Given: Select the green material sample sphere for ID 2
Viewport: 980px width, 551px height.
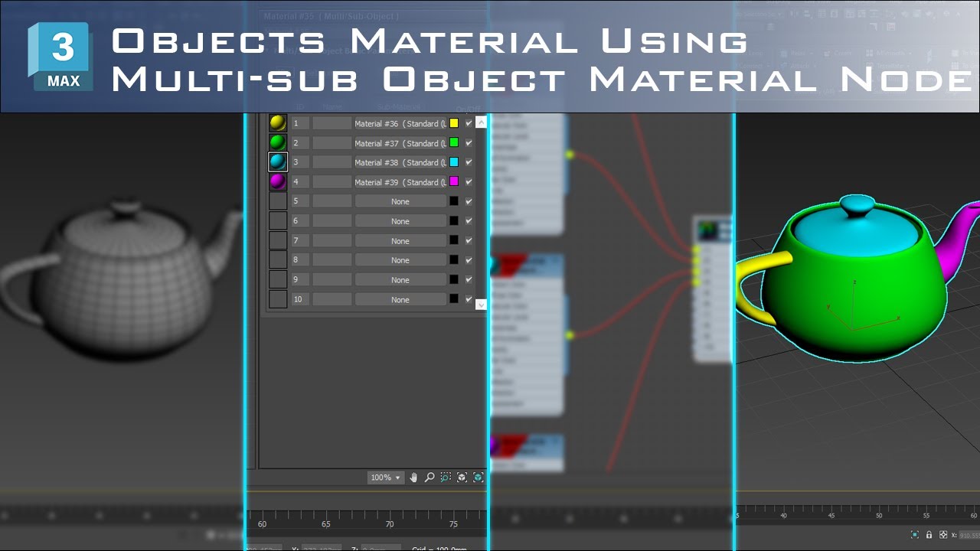Looking at the screenshot, I should (x=278, y=142).
